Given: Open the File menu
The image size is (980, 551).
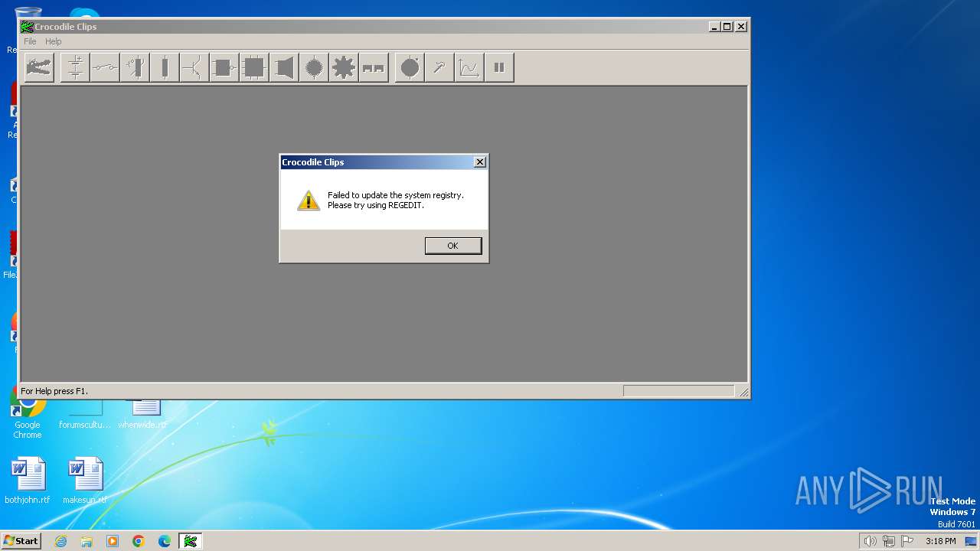Looking at the screenshot, I should (30, 41).
